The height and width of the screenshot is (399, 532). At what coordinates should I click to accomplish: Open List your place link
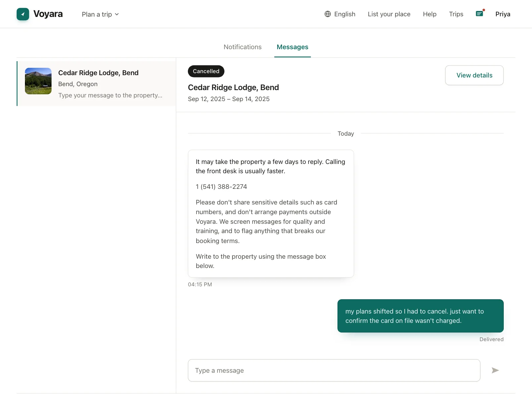click(389, 14)
